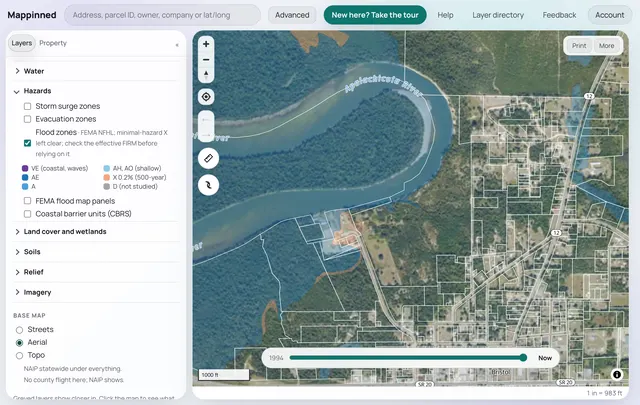The width and height of the screenshot is (640, 405).
Task: Click the BASE MAP section heading
Action: coord(29,316)
